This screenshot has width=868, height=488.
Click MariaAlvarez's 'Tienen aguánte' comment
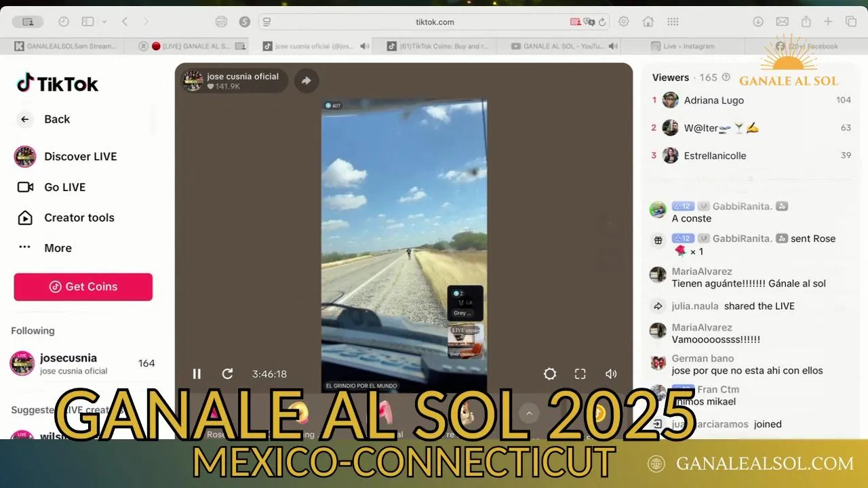[749, 283]
